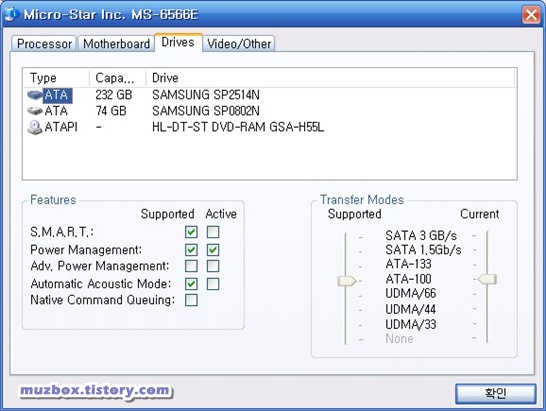Click the 확인 confirm button
This screenshot has height=411, width=546.
(496, 394)
